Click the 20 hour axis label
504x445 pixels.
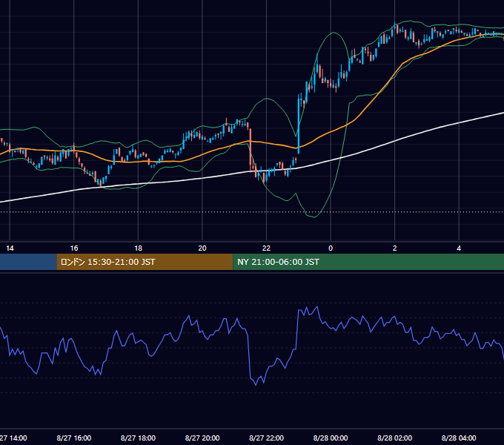click(x=202, y=248)
